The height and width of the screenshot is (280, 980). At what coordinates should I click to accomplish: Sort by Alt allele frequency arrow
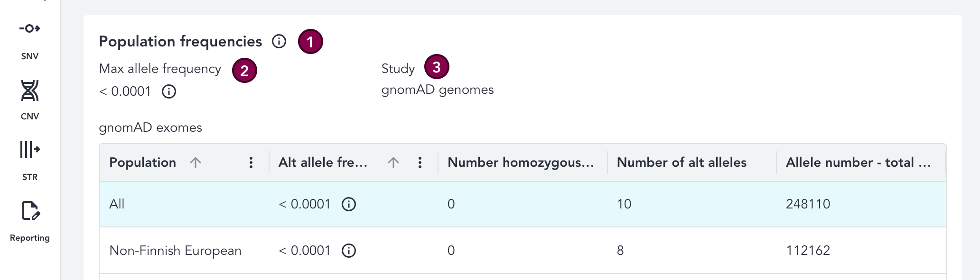[393, 163]
